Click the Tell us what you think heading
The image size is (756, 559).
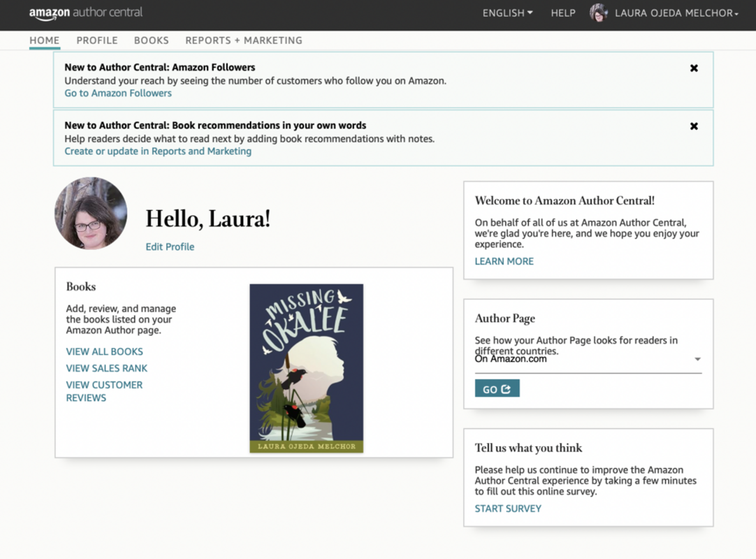[528, 448]
